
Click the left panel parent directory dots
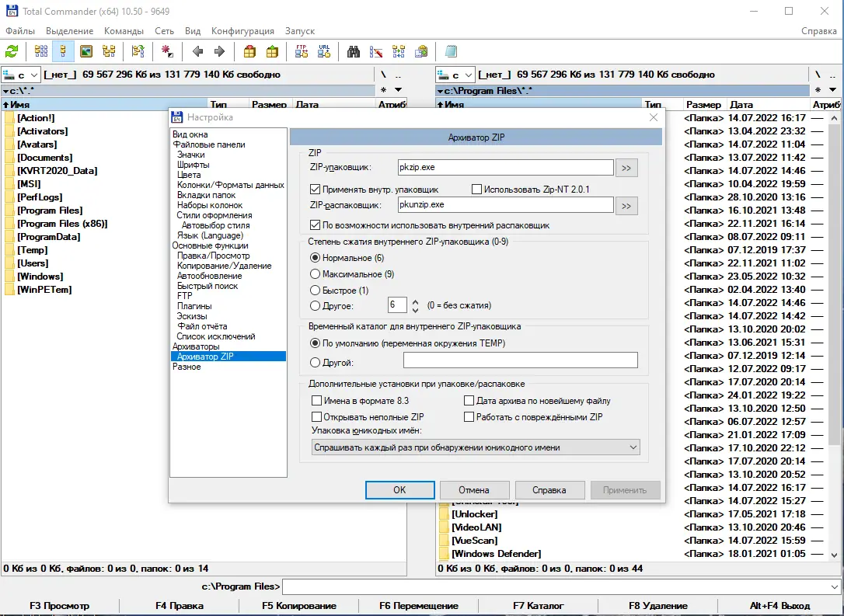click(399, 75)
